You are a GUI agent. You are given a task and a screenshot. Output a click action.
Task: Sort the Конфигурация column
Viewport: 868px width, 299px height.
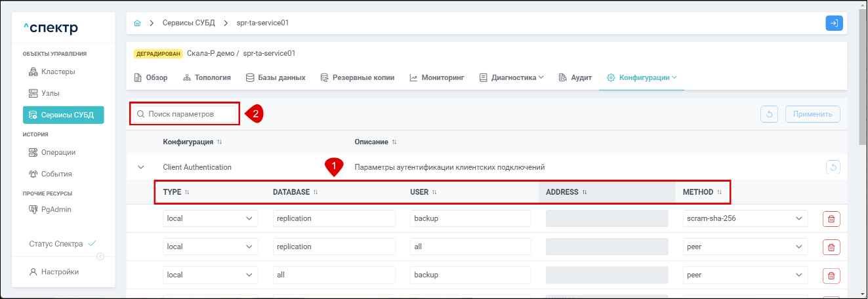tap(220, 142)
